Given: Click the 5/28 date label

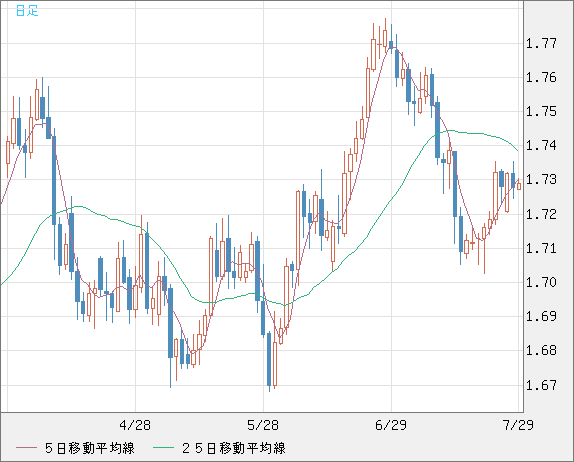Looking at the screenshot, I should click(x=263, y=425).
